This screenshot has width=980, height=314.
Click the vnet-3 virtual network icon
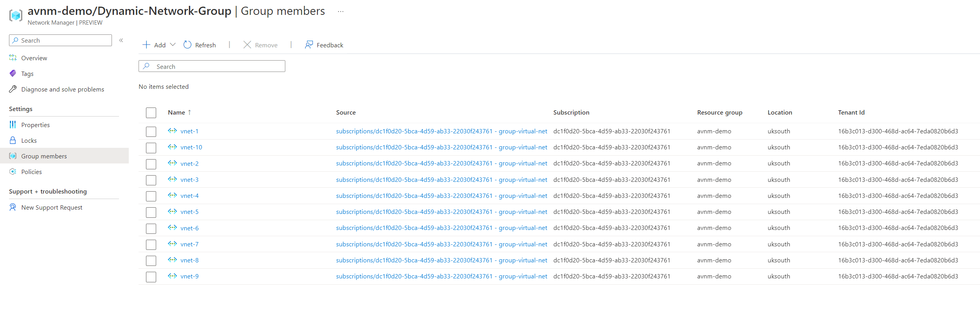[x=172, y=179]
